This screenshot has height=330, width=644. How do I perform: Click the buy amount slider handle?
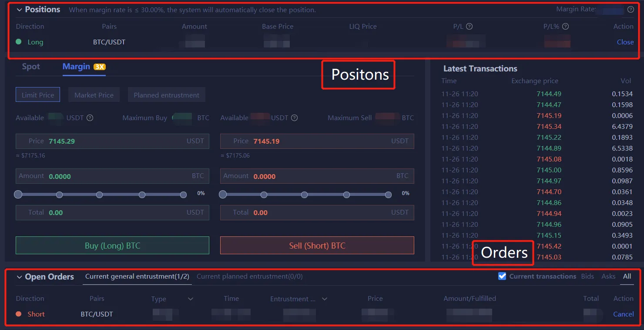click(x=18, y=195)
